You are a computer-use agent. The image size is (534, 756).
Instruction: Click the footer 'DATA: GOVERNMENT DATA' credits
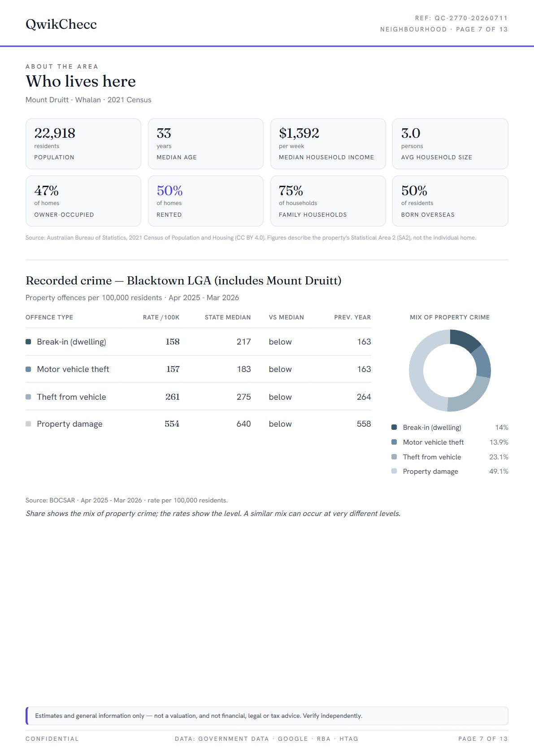pyautogui.click(x=266, y=739)
